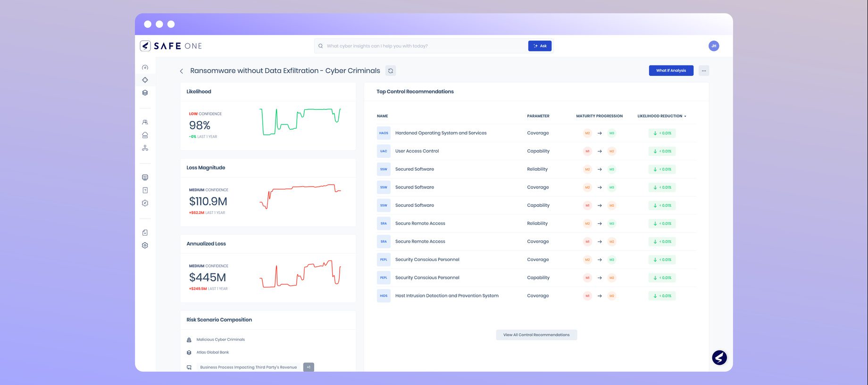Open the settings gear icon in sidebar

tap(145, 246)
